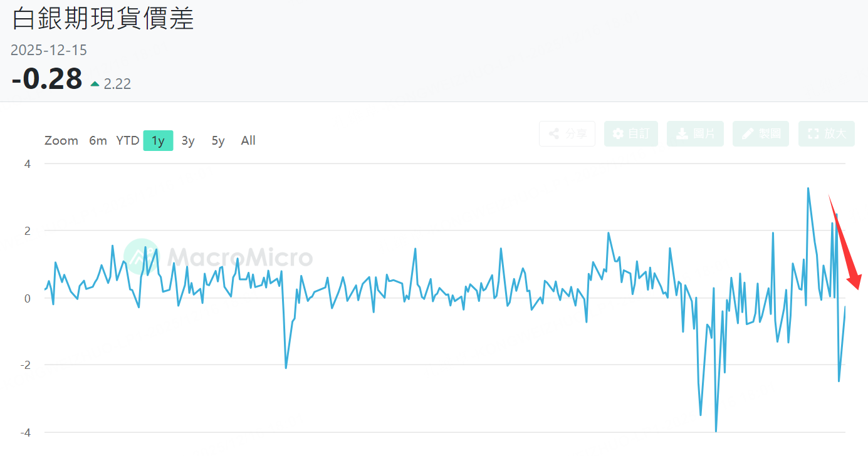Show All historical data range
Screen dimensions: 868x456
(248, 141)
